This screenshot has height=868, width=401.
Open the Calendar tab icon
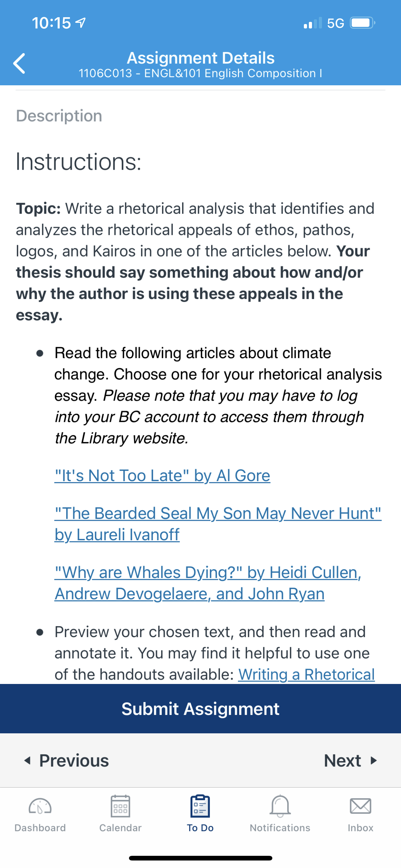tap(120, 806)
